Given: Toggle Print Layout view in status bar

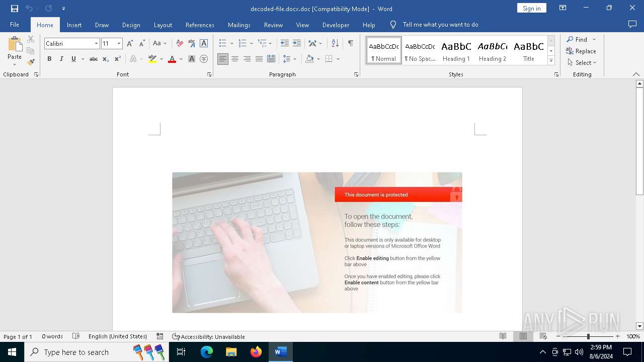Looking at the screenshot, I should [x=523, y=336].
